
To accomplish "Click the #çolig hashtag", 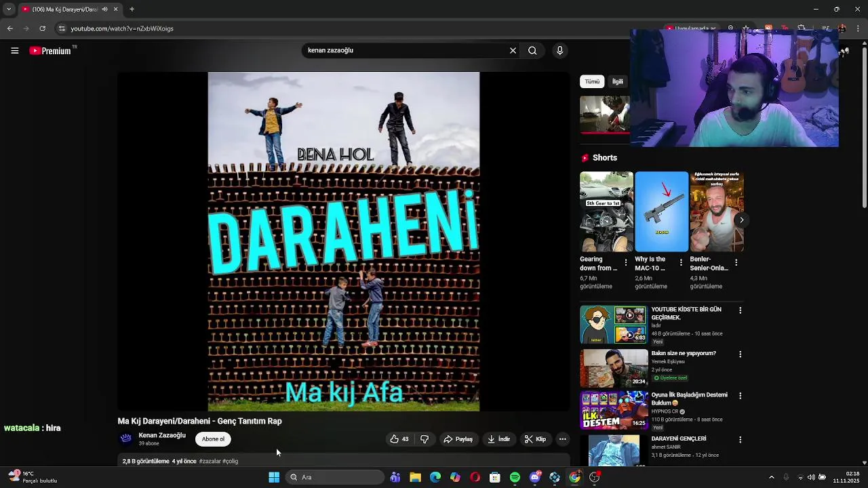I will coord(231,462).
